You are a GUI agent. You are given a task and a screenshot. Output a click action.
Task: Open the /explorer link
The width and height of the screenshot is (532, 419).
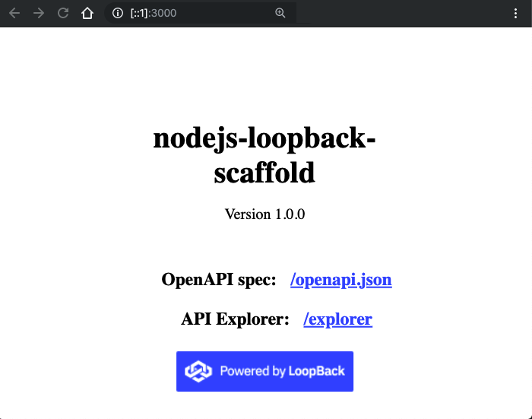[x=337, y=319]
